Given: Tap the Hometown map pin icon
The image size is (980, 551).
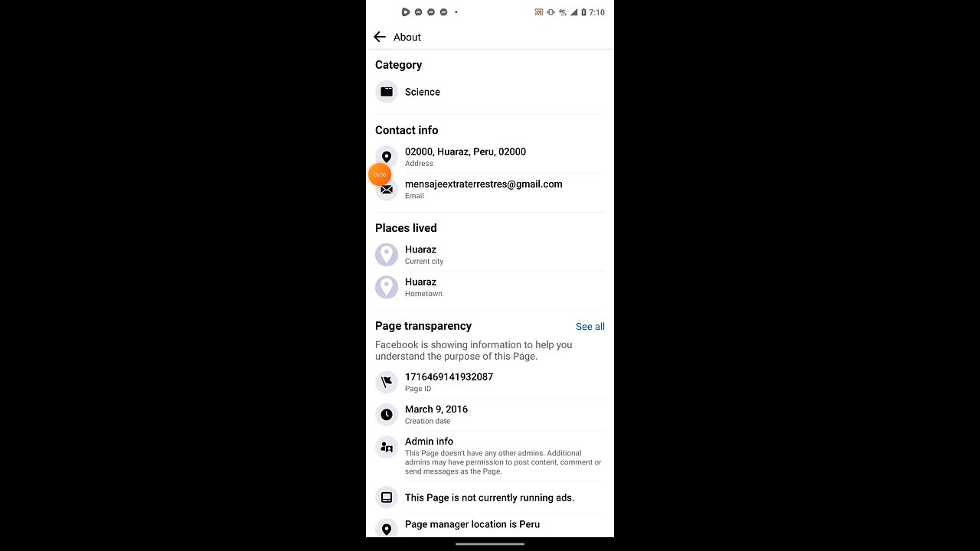Looking at the screenshot, I should pos(387,287).
